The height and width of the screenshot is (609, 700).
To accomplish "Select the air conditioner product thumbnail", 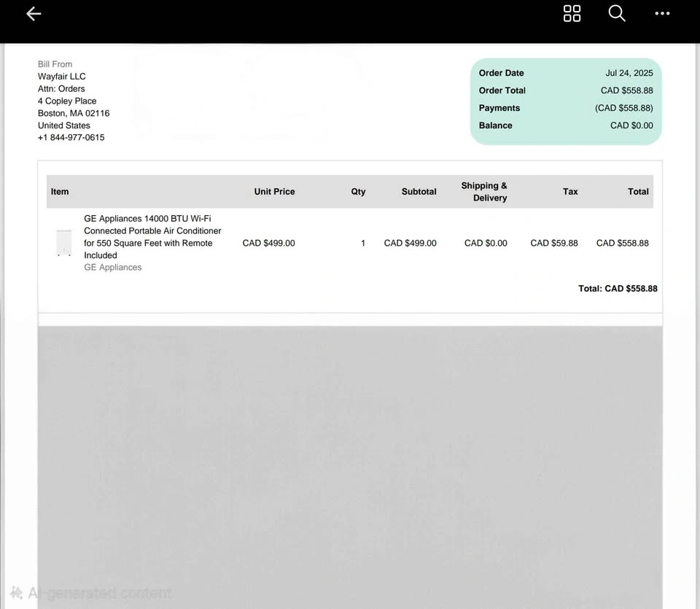I will click(x=64, y=242).
